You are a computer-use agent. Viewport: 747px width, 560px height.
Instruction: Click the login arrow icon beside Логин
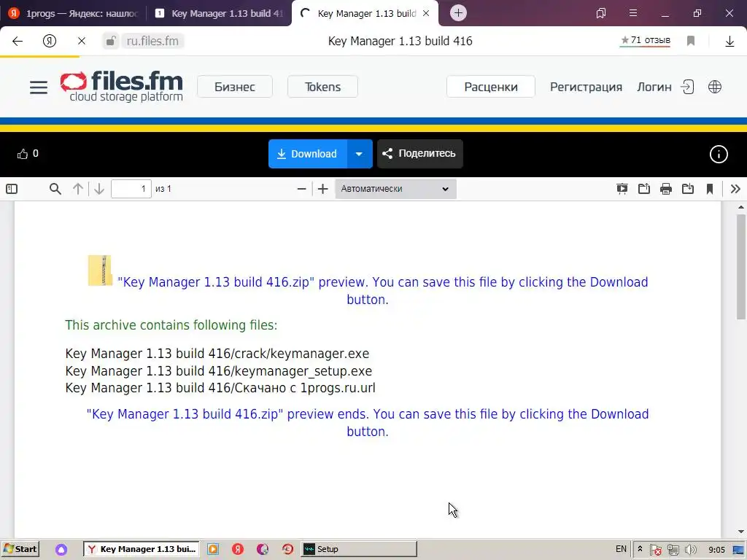click(x=687, y=87)
